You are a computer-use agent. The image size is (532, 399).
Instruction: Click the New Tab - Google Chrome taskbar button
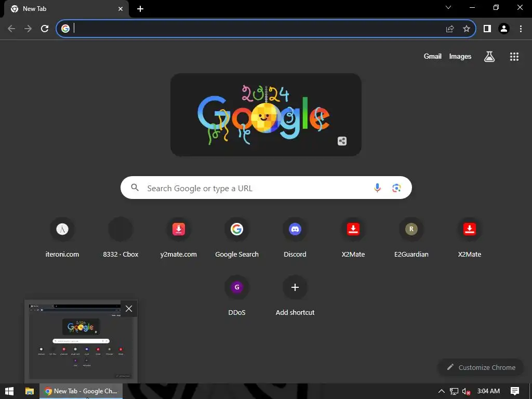pos(81,391)
